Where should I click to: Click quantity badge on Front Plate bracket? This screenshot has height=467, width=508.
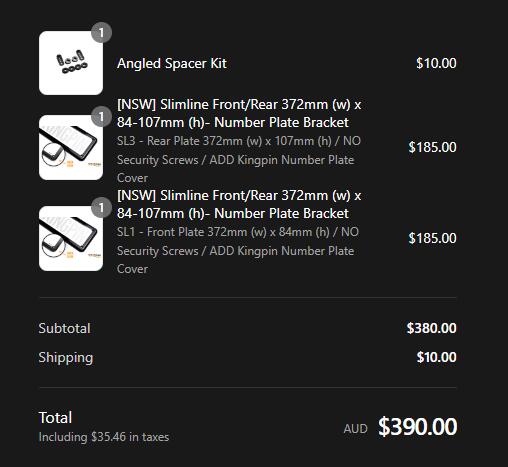coord(101,208)
